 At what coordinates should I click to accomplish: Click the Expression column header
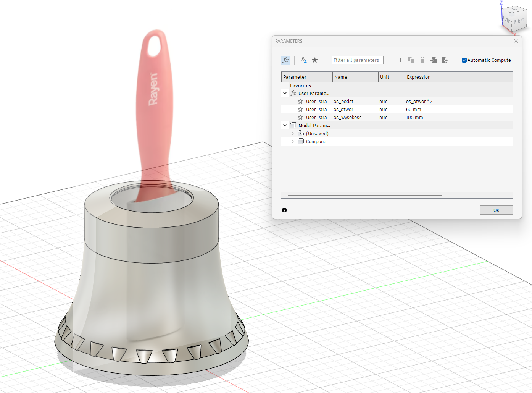tap(458, 77)
